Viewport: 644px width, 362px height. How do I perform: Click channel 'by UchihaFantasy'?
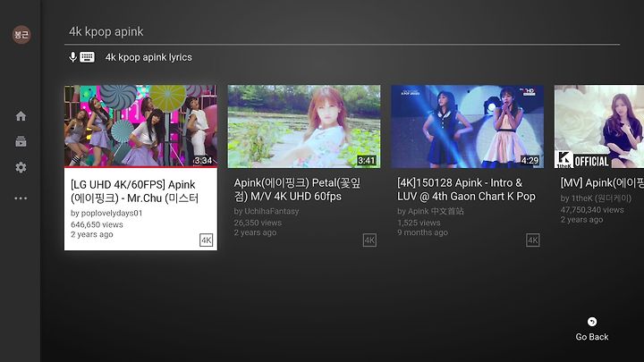coord(267,211)
